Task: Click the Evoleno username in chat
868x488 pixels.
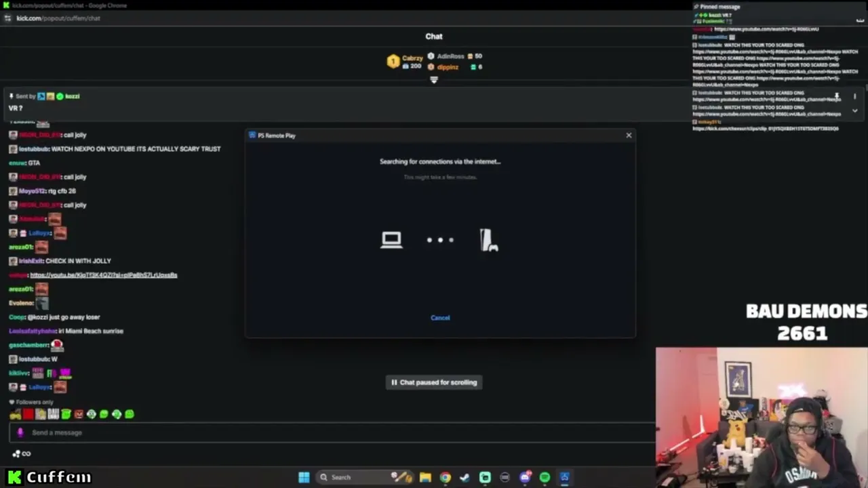Action: point(21,303)
